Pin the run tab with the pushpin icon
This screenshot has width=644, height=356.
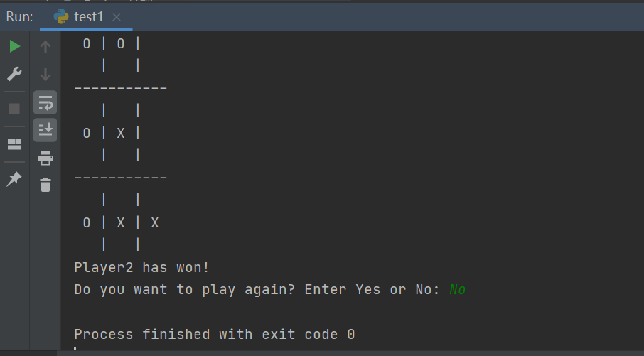(14, 179)
